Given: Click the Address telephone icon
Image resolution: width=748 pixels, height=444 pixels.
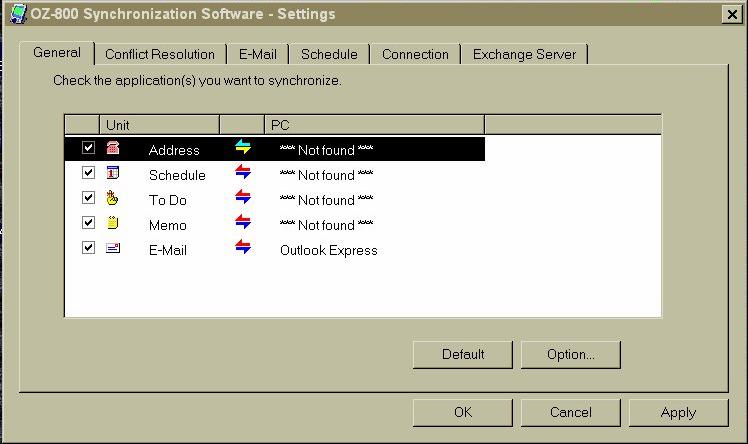Looking at the screenshot, I should (x=113, y=148).
